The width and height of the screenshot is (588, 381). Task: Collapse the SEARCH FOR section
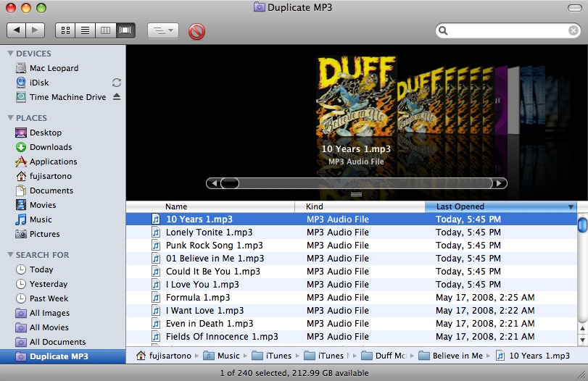(10, 255)
